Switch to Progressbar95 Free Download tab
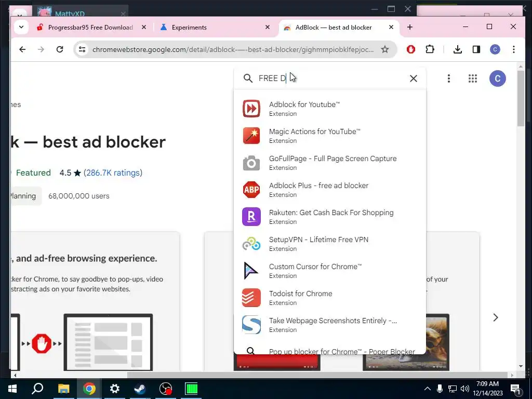Viewport: 532px width, 399px height. click(x=90, y=27)
